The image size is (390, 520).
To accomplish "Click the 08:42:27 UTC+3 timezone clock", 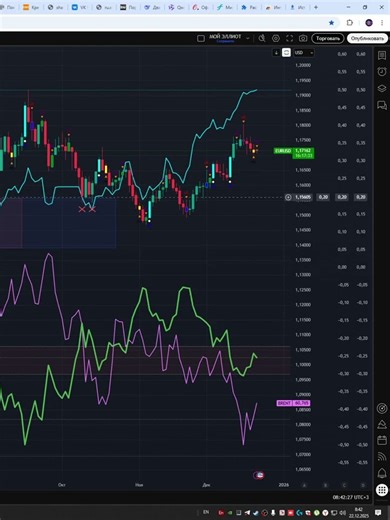I will pos(351,497).
